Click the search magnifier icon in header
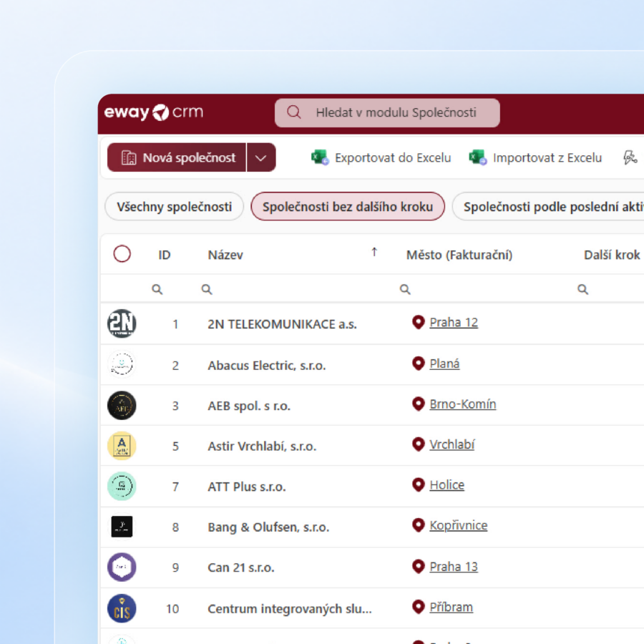644x644 pixels. 293,112
